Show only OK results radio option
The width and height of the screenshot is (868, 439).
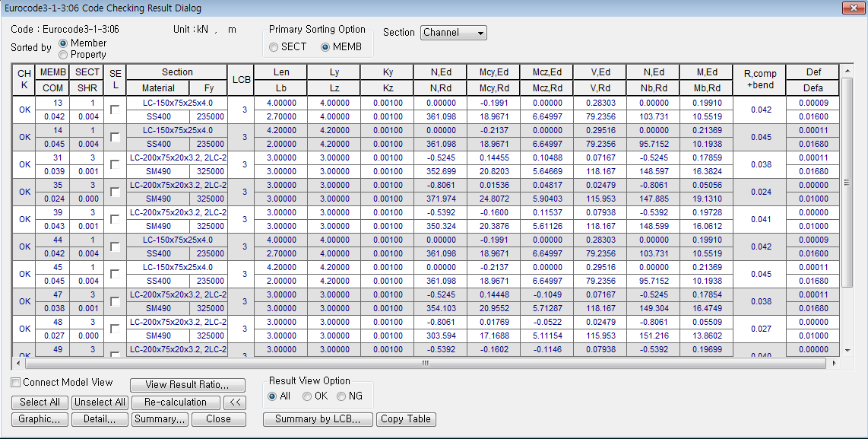[x=307, y=396]
